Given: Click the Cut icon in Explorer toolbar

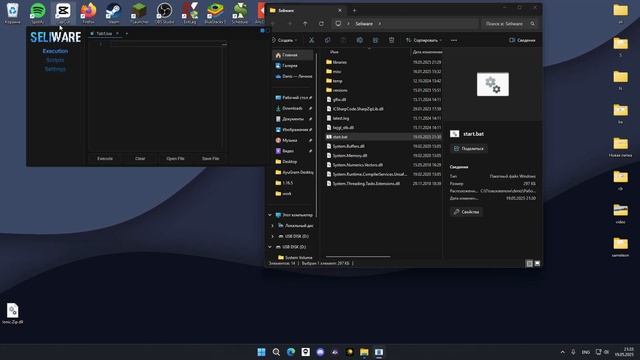Looking at the screenshot, I should coord(311,40).
